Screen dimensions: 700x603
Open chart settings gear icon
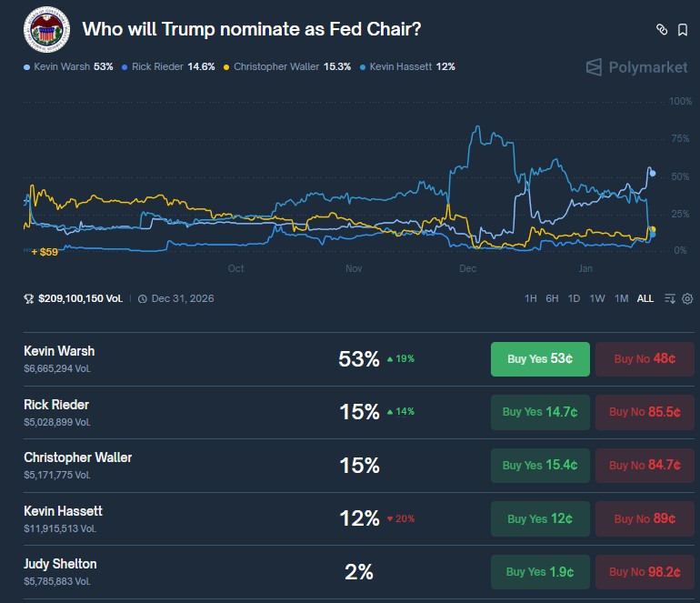point(687,298)
